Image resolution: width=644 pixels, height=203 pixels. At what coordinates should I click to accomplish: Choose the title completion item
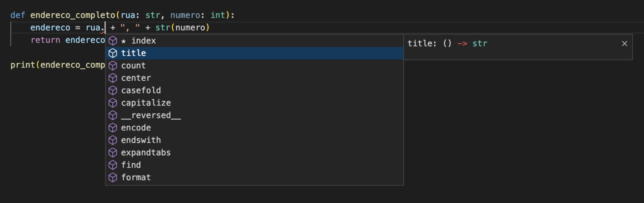[254, 53]
